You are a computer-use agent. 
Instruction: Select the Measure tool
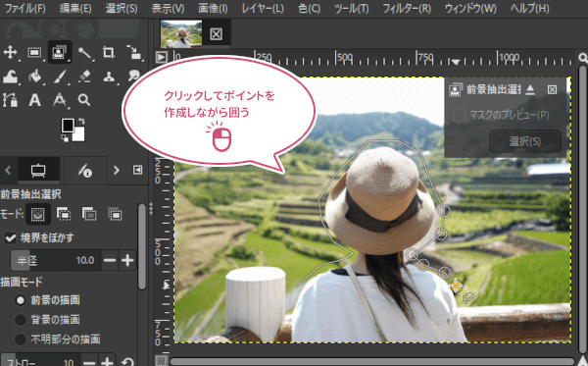pyautogui.click(x=60, y=101)
